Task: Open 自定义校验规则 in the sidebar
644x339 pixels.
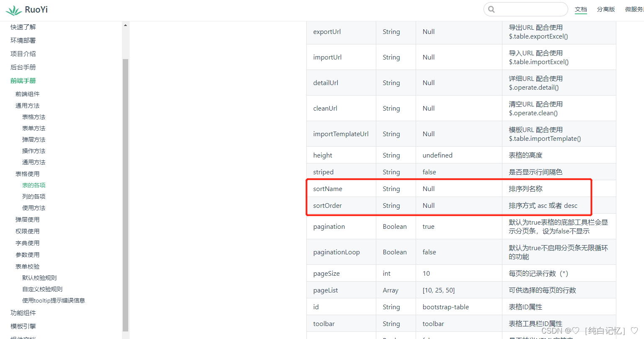Action: (42, 289)
